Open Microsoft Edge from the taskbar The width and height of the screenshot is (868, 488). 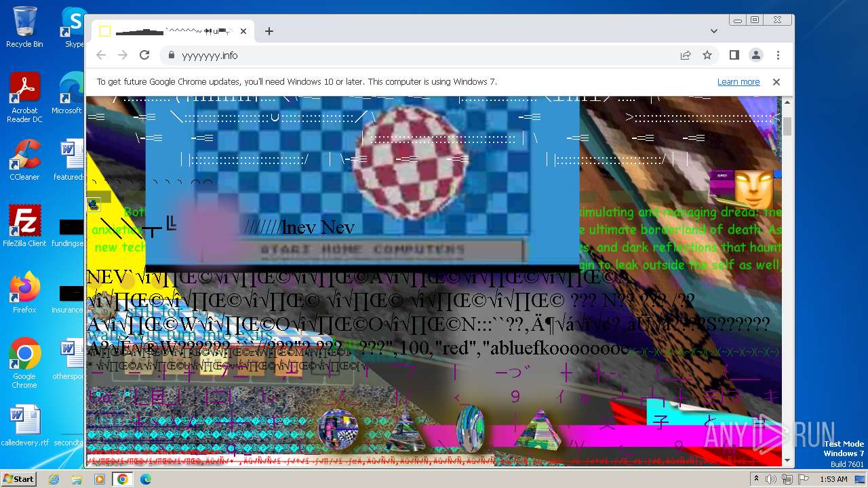146,479
